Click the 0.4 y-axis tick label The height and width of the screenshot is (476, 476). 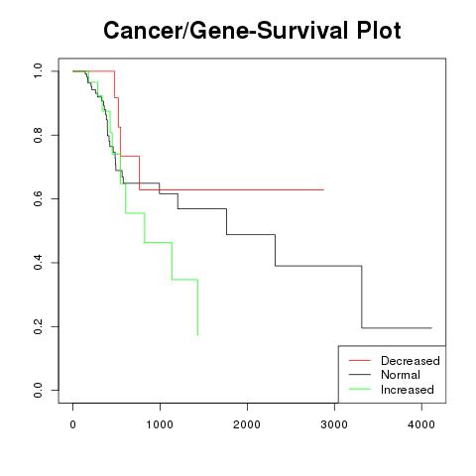[x=38, y=263]
